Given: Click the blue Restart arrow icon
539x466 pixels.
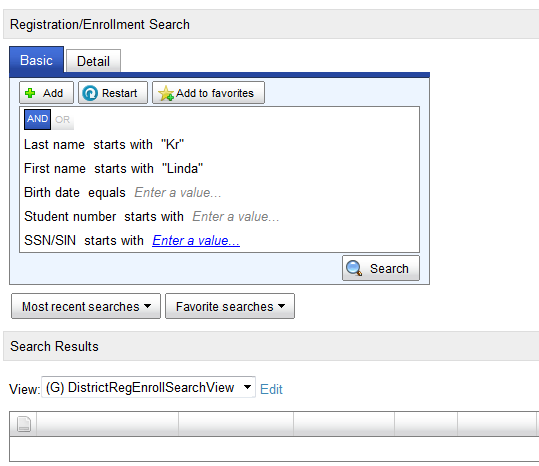Looking at the screenshot, I should 90,93.
